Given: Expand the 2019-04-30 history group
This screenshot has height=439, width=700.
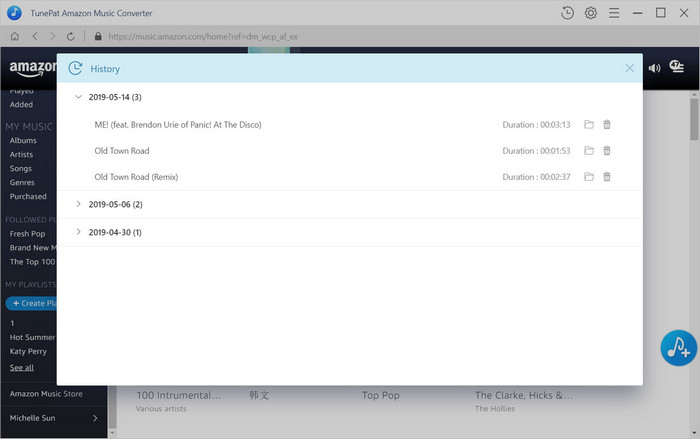Looking at the screenshot, I should pos(78,232).
